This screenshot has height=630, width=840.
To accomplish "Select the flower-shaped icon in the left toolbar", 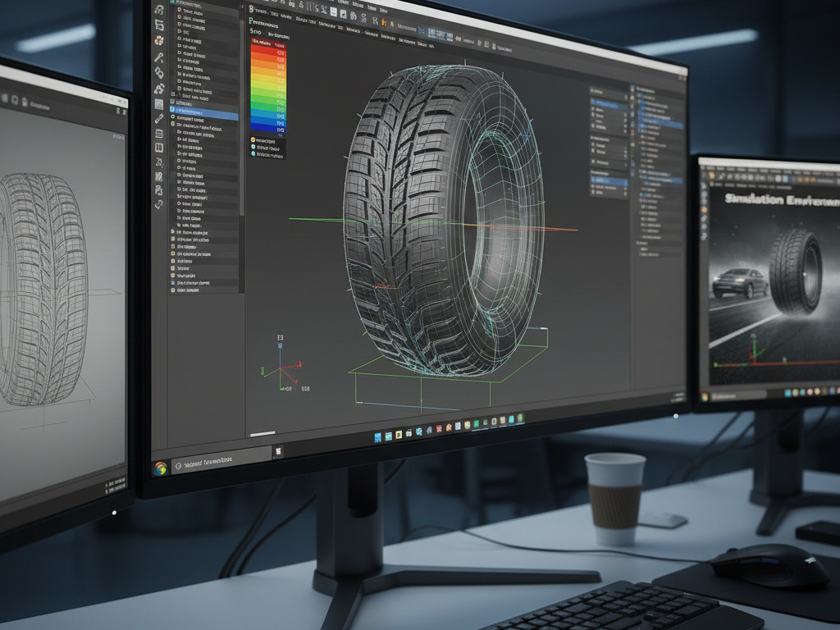I will coord(159,41).
